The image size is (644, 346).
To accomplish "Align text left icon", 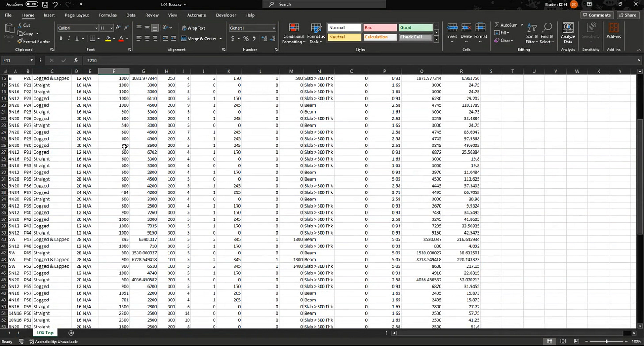I will (139, 39).
